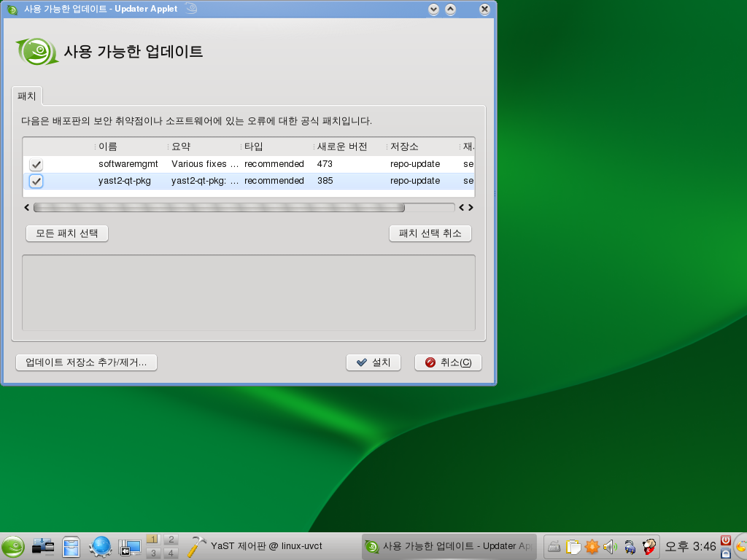Sort by the 저장소 column header

[x=422, y=147]
